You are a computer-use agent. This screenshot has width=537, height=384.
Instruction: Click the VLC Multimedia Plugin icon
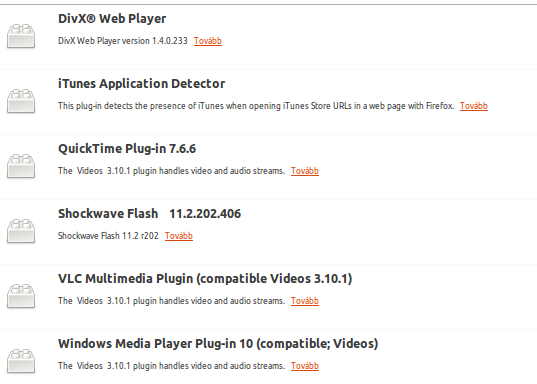(x=21, y=296)
